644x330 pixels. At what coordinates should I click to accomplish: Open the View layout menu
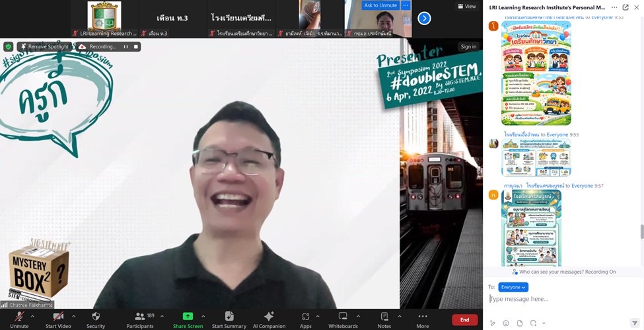(466, 6)
